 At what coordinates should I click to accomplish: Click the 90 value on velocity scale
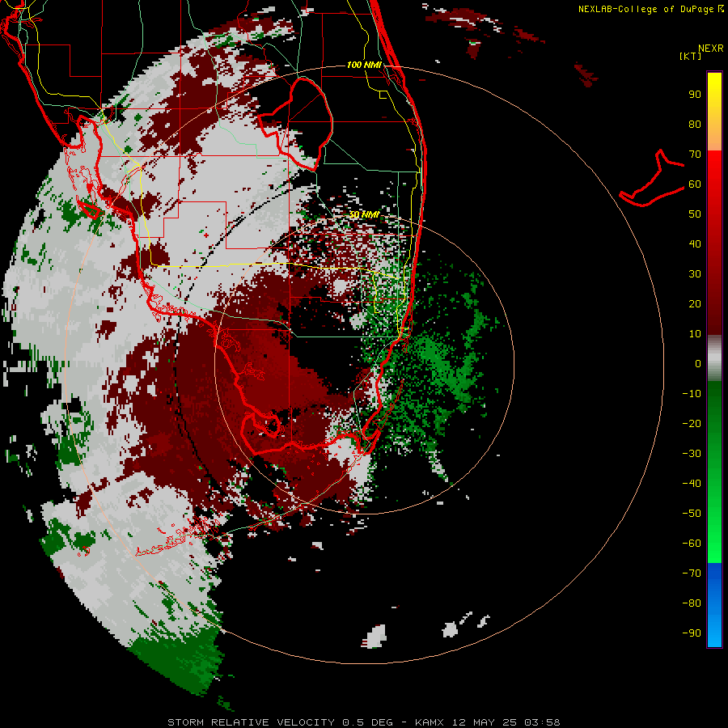tap(695, 95)
